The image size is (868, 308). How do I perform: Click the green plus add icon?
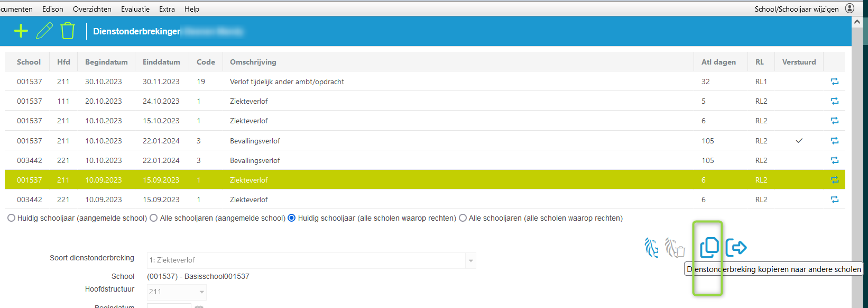click(21, 31)
